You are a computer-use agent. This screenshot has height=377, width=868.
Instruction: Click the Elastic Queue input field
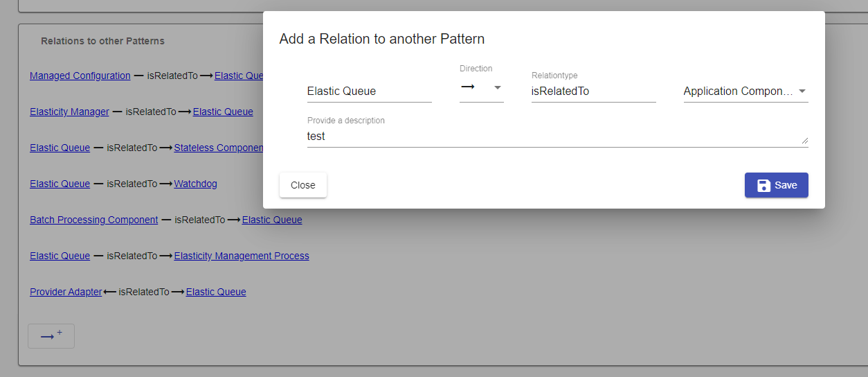pyautogui.click(x=370, y=91)
